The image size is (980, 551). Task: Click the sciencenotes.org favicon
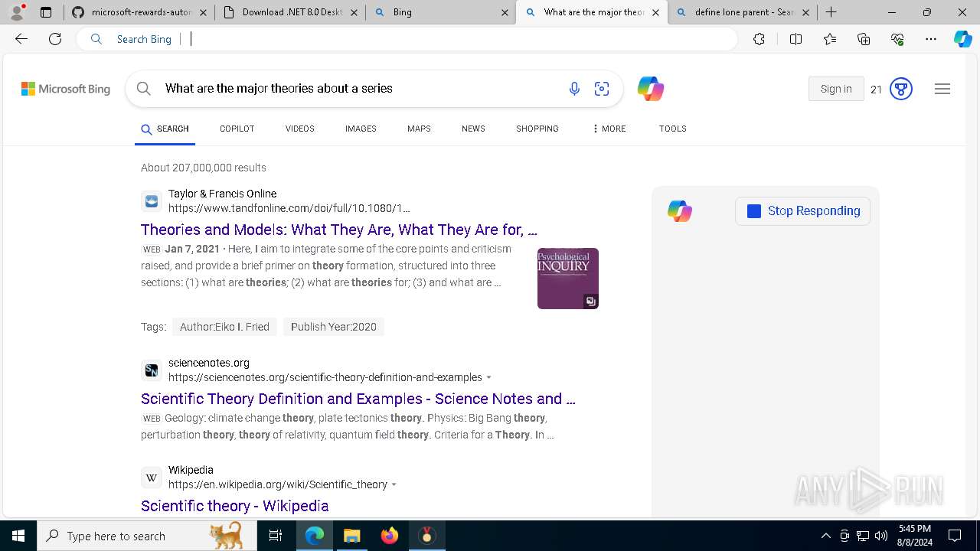152,370
